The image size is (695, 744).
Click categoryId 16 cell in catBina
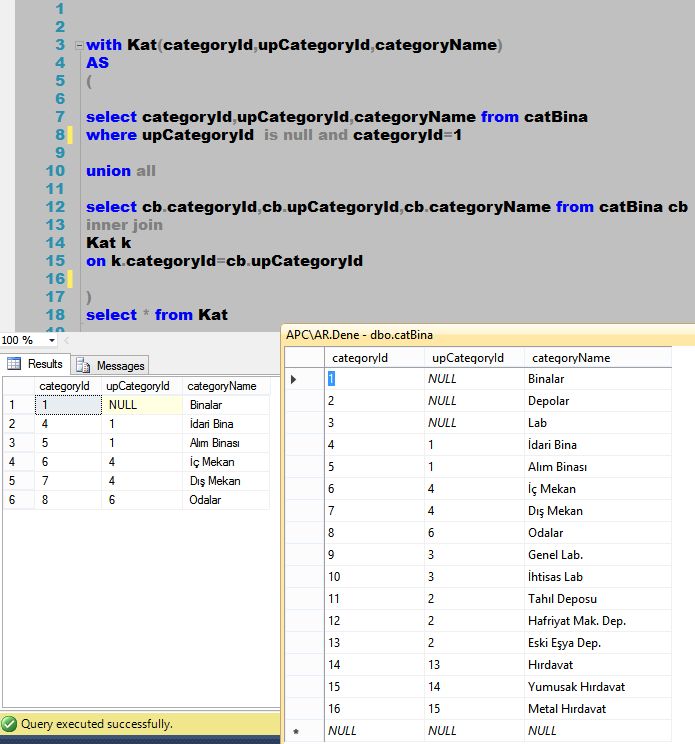pos(374,709)
